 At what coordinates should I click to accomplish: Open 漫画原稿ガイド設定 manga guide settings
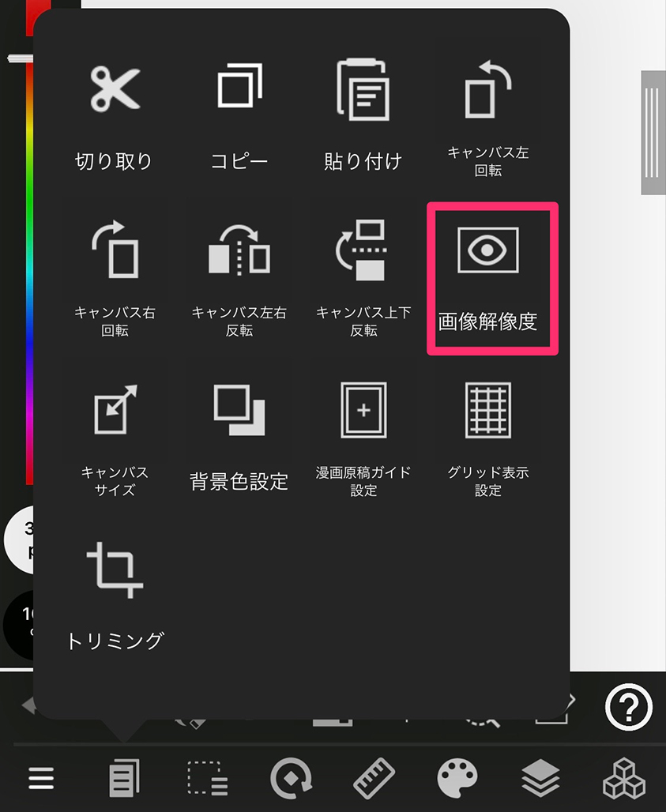click(363, 410)
